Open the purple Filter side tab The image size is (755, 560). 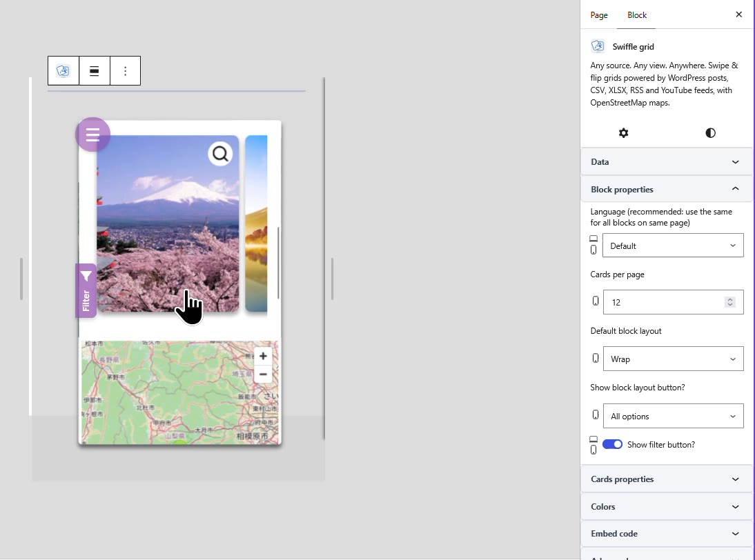point(86,290)
